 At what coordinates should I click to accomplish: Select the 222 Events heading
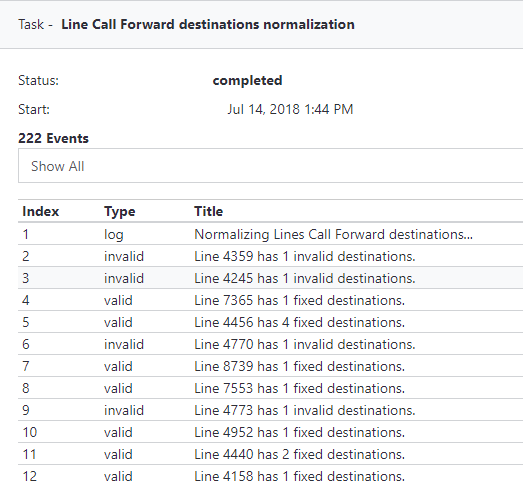click(53, 138)
